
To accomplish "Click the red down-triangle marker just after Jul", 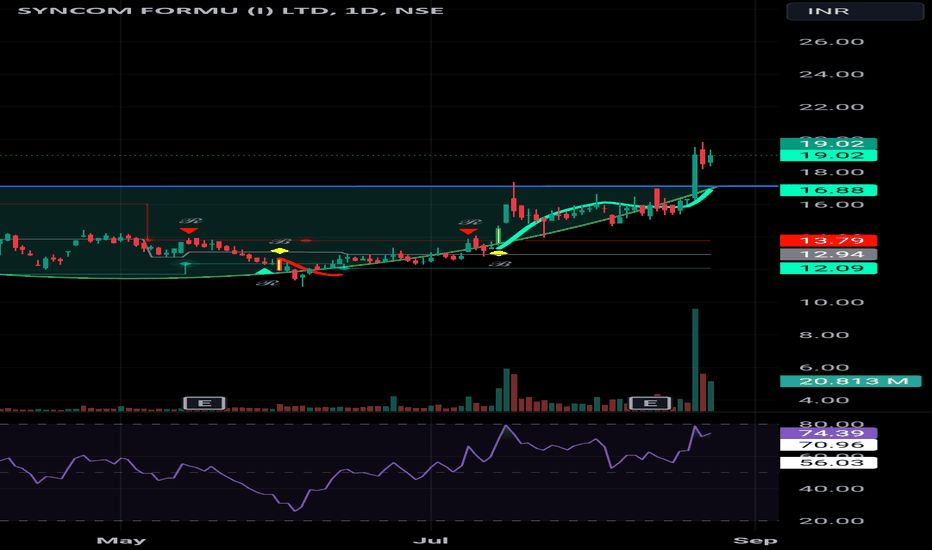I will click(x=468, y=231).
